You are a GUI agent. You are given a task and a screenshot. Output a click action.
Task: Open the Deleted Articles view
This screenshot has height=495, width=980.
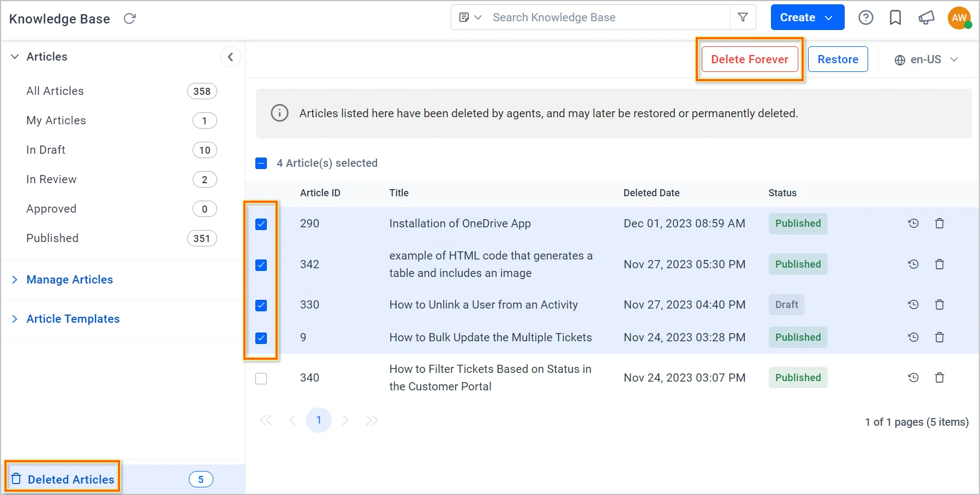coord(71,479)
